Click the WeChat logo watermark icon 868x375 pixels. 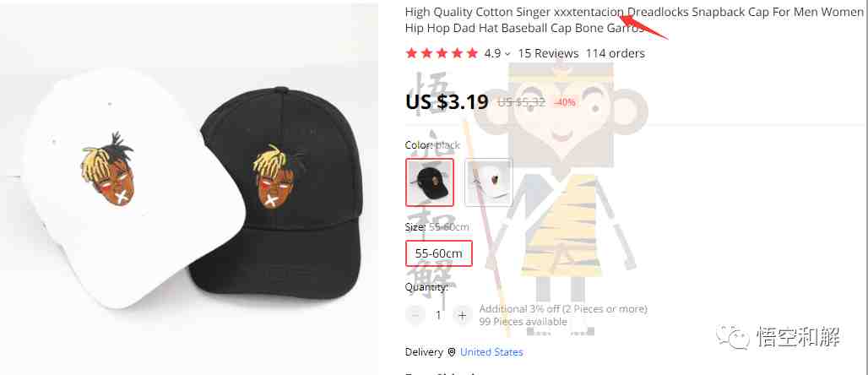730,337
